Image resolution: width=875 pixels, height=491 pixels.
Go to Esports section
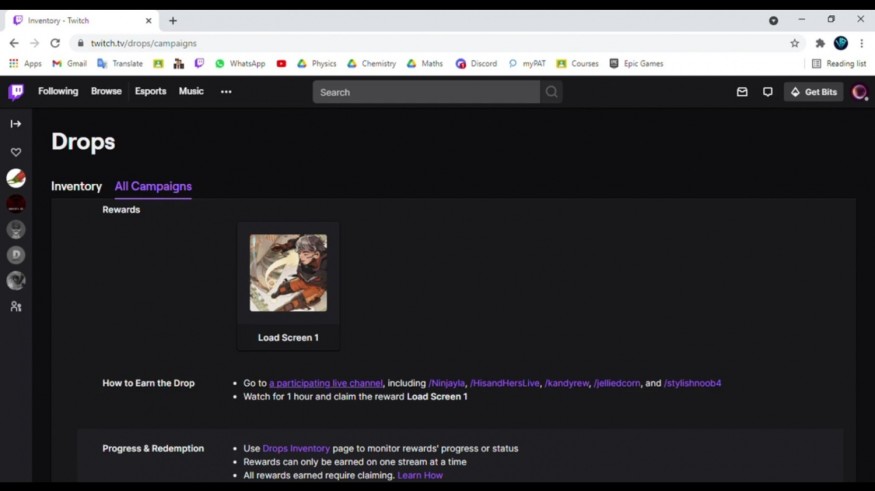(151, 91)
